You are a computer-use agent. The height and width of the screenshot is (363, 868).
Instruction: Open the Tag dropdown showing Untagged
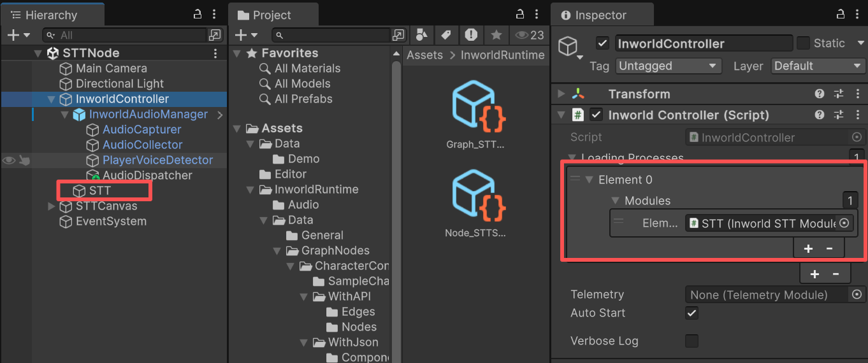point(669,66)
